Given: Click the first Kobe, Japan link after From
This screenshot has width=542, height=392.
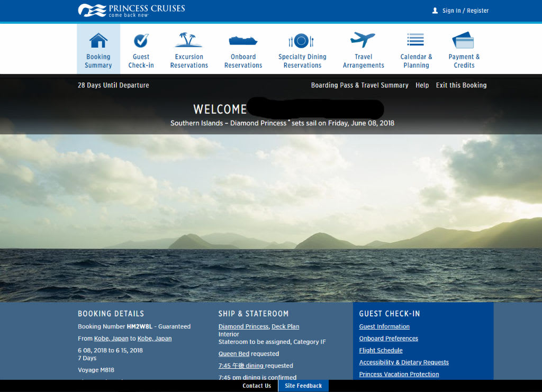Looking at the screenshot, I should (x=111, y=339).
